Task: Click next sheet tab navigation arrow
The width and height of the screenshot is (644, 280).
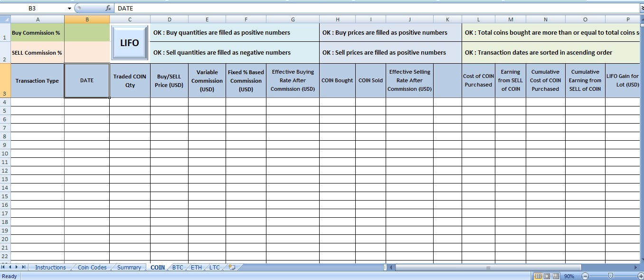Action: [x=17, y=267]
